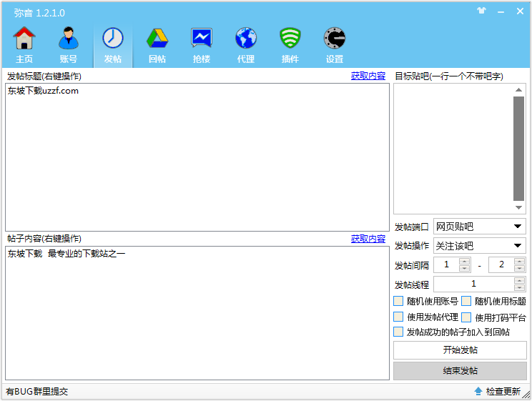This screenshot has height=401, width=532.
Task: Decrease the 发帖间隔 maximum value
Action: pyautogui.click(x=519, y=268)
